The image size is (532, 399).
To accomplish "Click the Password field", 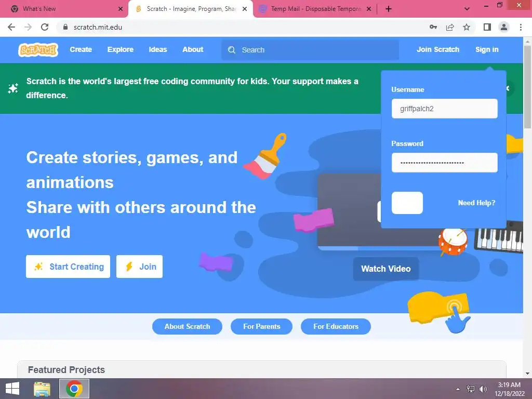I will point(445,163).
